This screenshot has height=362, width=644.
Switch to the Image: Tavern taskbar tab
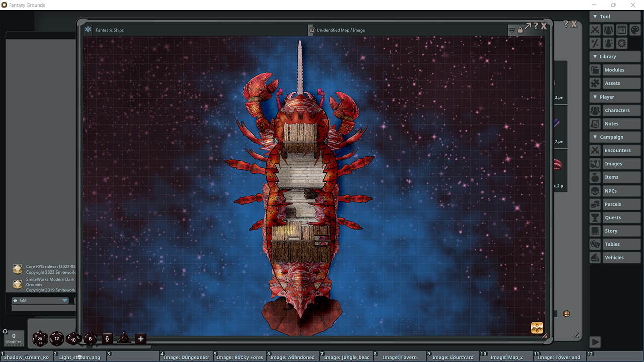(x=400, y=357)
